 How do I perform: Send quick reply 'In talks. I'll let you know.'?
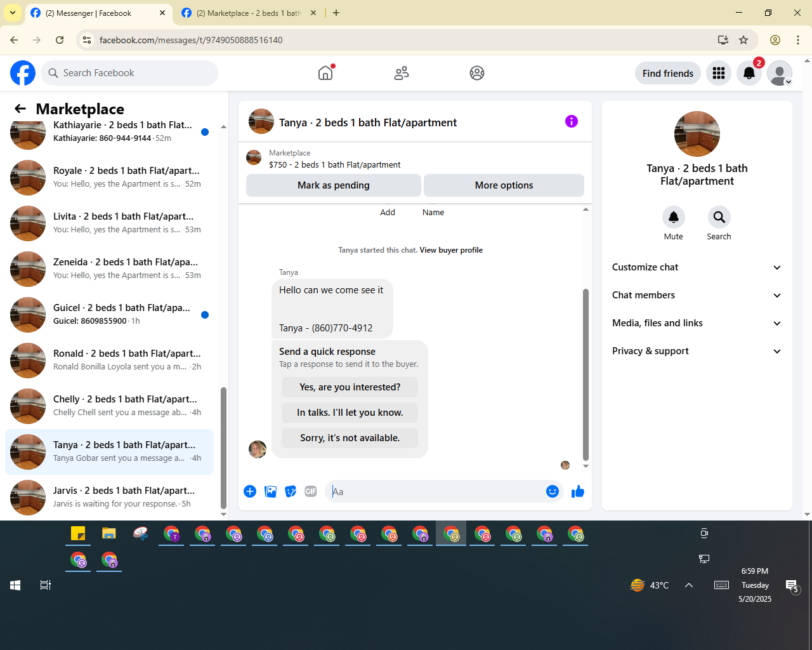350,413
